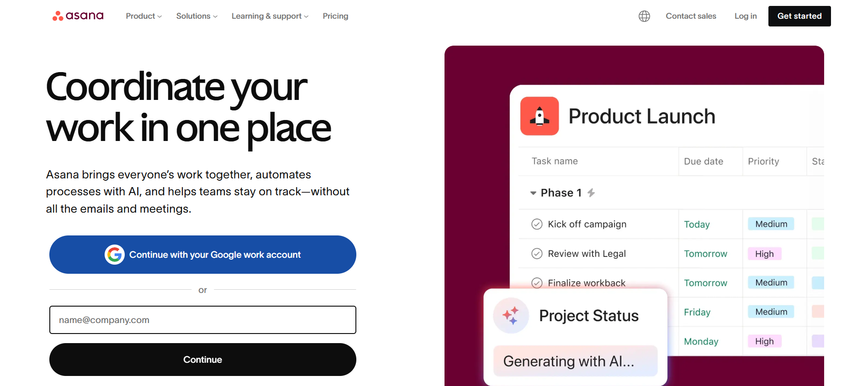The height and width of the screenshot is (386, 868).
Task: Toggle completion on Review with Legal
Action: 536,253
